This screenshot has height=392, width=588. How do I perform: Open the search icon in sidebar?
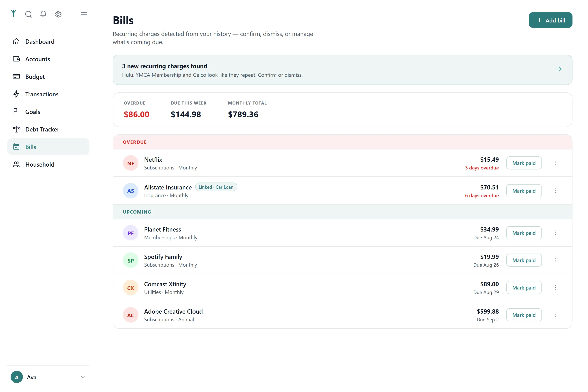[x=29, y=14]
